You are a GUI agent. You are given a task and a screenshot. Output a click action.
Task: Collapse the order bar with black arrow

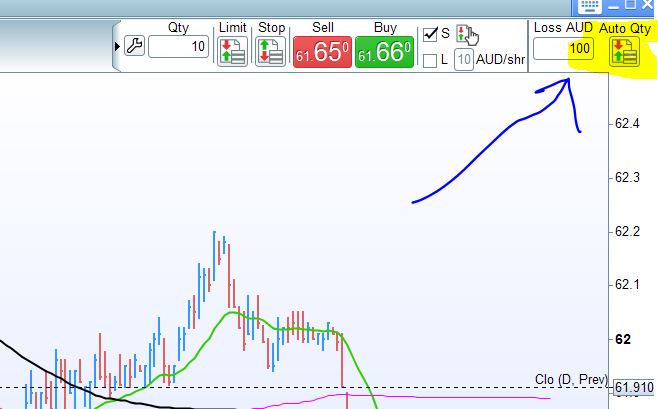(117, 46)
